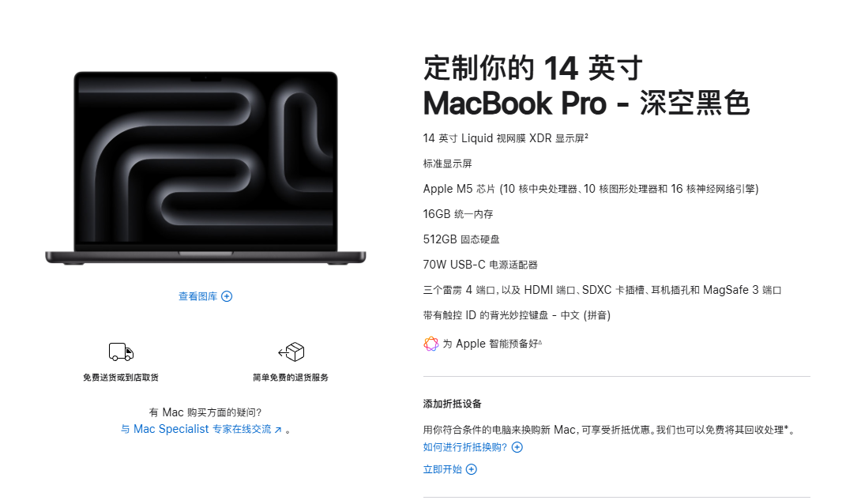Image resolution: width=861 pixels, height=504 pixels.
Task: Click the 512GB 固态硬盘 specification line
Action: click(461, 239)
